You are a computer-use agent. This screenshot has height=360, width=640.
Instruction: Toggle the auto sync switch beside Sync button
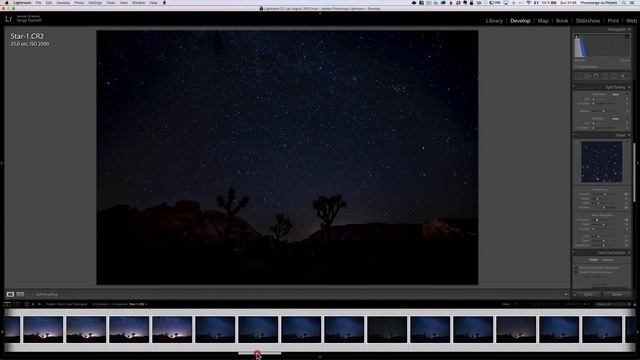coord(575,294)
